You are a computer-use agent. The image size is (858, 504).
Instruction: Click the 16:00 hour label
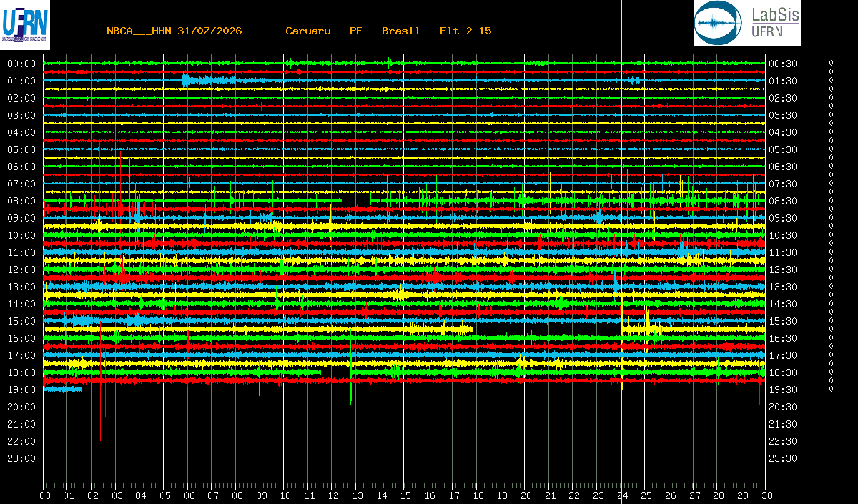[x=21, y=338]
